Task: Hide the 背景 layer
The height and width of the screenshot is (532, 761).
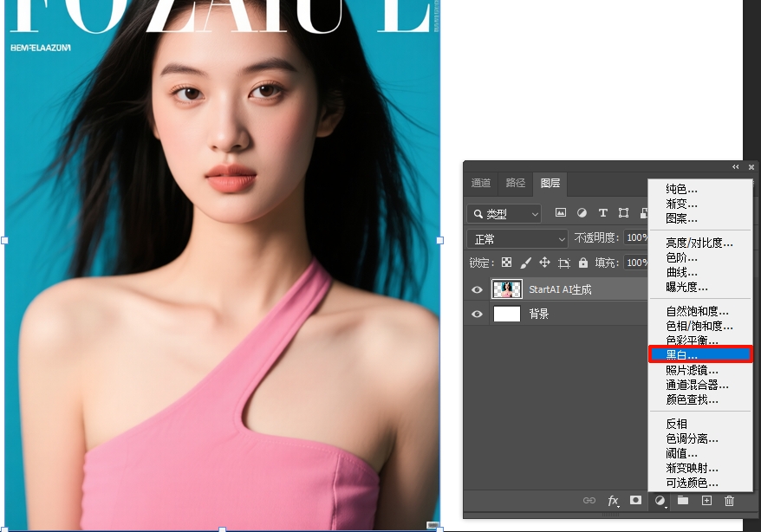Action: [477, 314]
